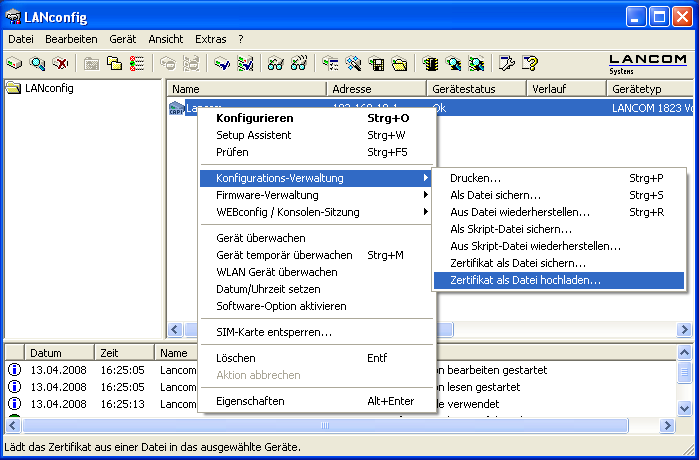Click the red-green list view toolbar icon
The width and height of the screenshot is (699, 460).
point(137,63)
